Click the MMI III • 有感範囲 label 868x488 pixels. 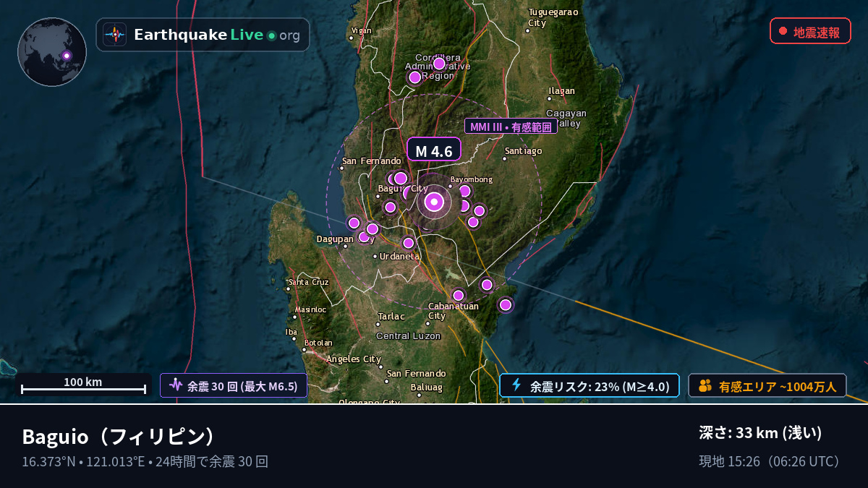point(511,127)
